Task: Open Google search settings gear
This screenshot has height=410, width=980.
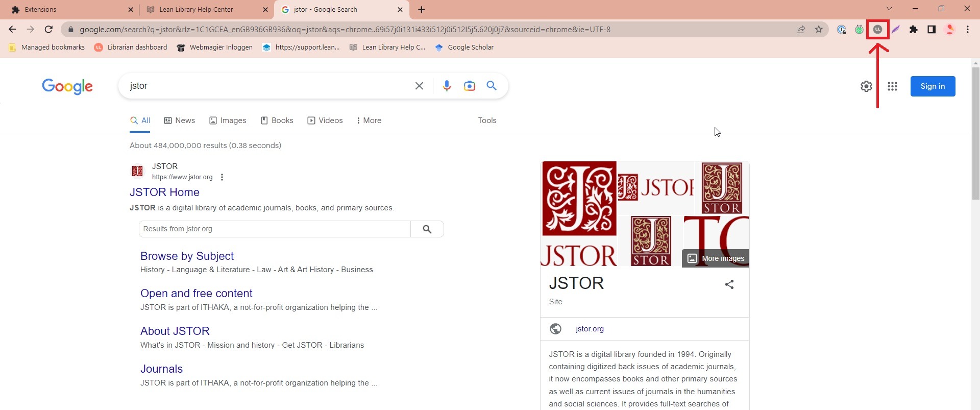Action: coord(866,86)
